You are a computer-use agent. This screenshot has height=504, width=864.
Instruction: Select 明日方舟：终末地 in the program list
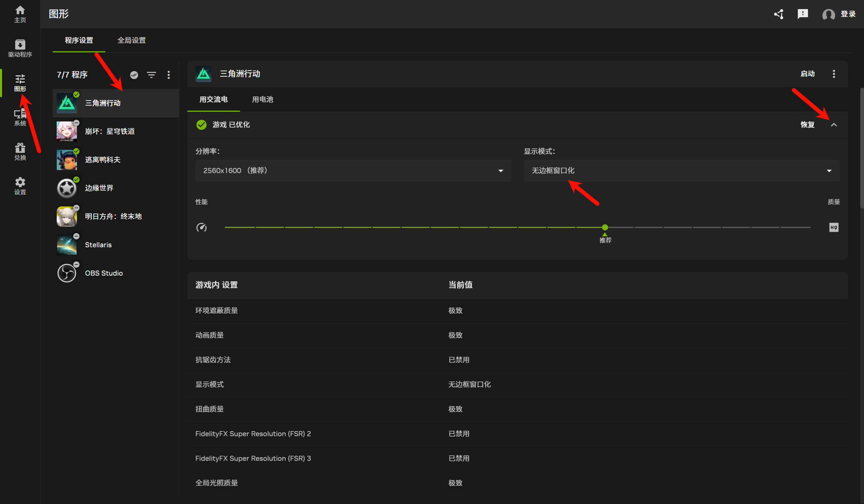pyautogui.click(x=115, y=217)
